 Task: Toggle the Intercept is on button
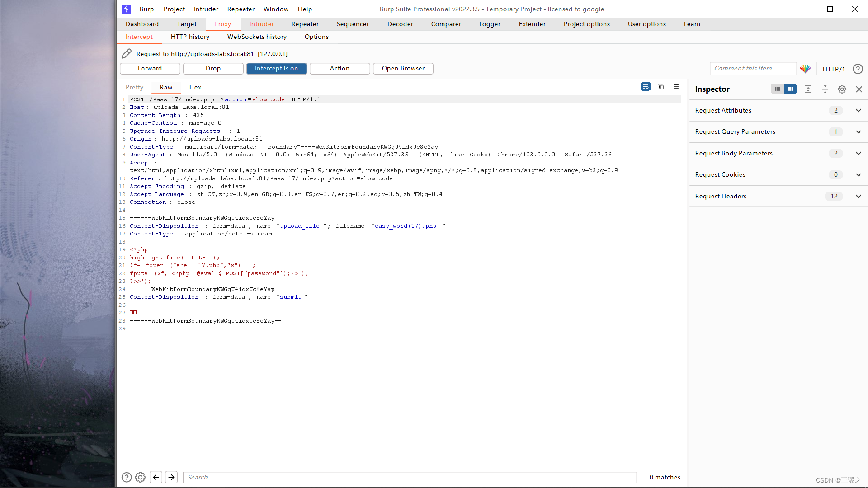[x=276, y=69]
